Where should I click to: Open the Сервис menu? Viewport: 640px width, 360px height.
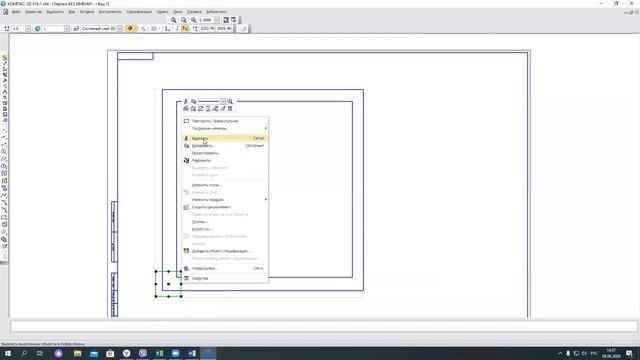pyautogui.click(x=162, y=12)
